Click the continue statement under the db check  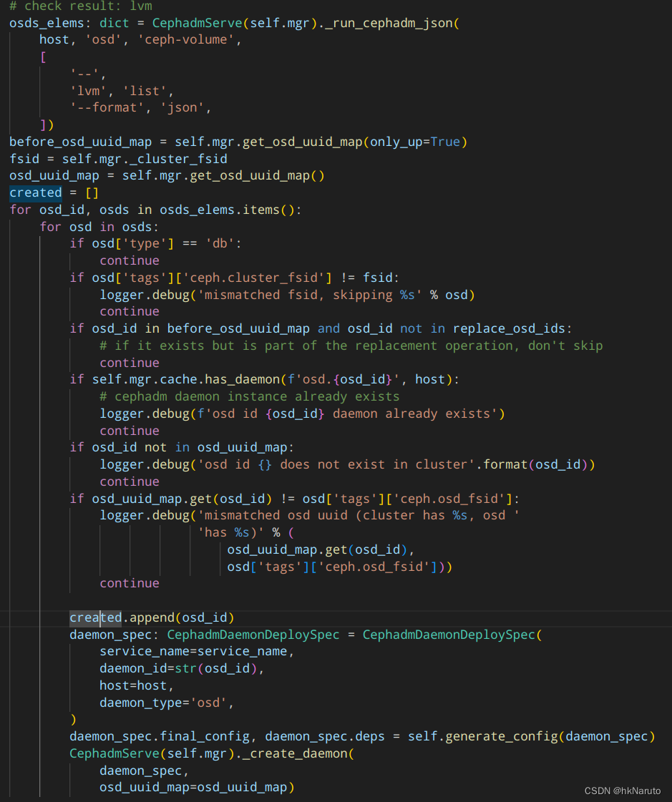[x=130, y=260]
